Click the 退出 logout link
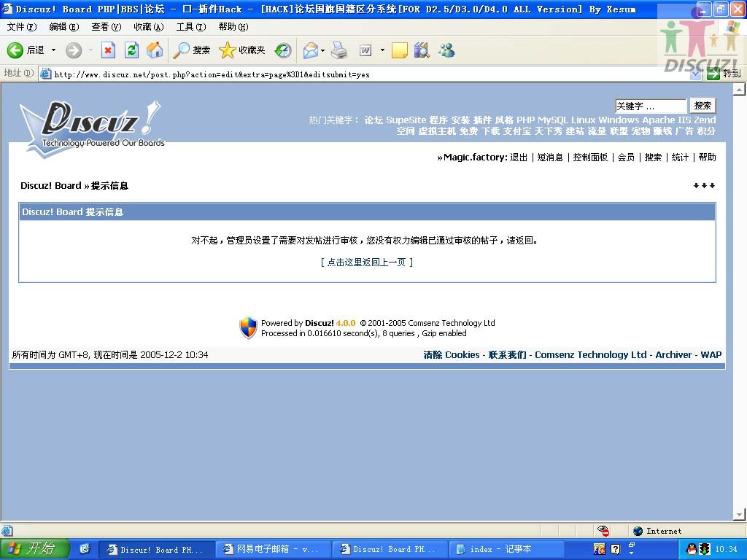The height and width of the screenshot is (560, 747). pyautogui.click(x=519, y=157)
